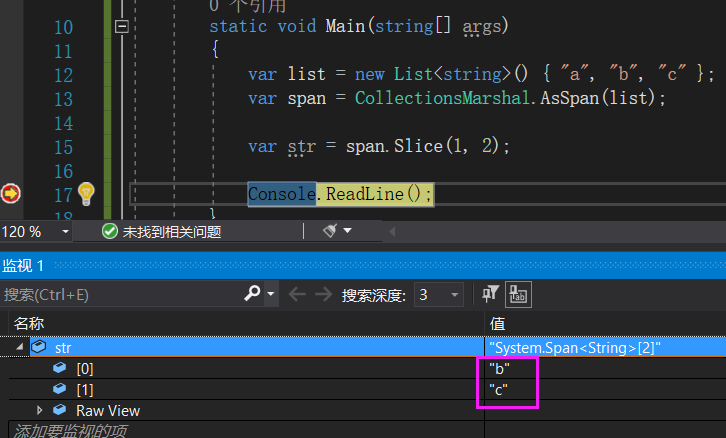
Task: Open the 搜索深度 depth combo box showing 3
Action: coord(439,294)
